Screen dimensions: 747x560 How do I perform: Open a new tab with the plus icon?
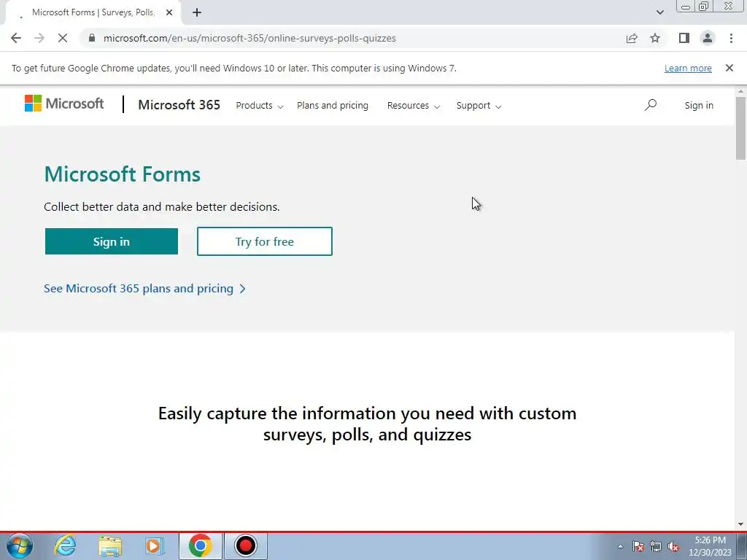197,12
